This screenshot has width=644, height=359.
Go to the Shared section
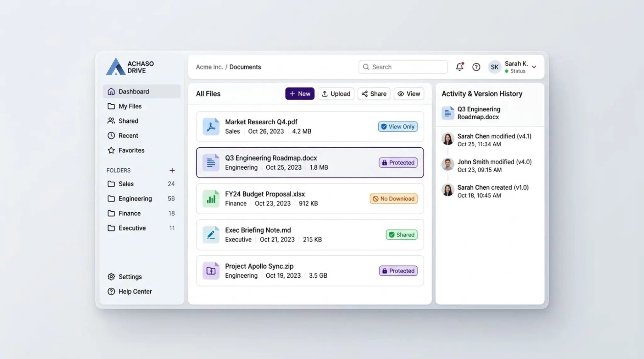point(142,121)
